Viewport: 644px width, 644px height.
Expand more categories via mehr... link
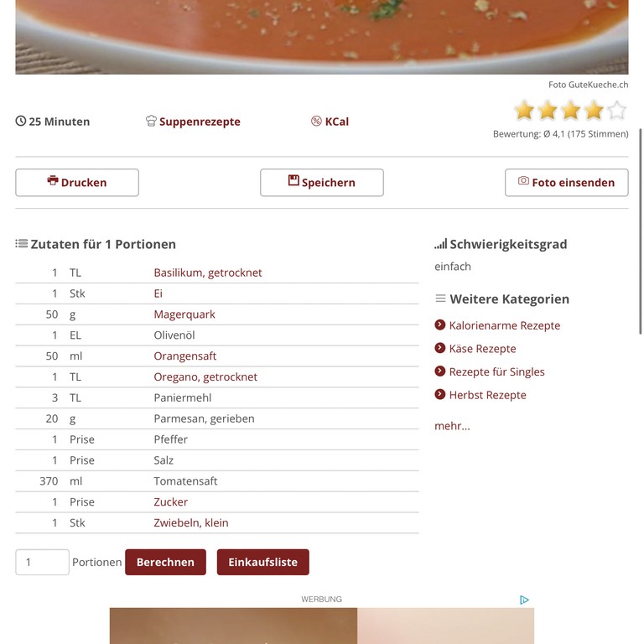(x=452, y=426)
